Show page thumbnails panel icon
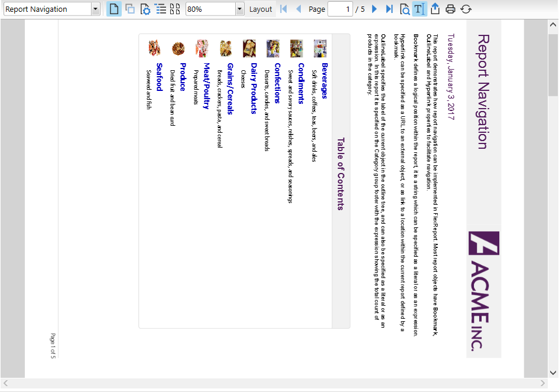Viewport: 559px width, 392px height. pyautogui.click(x=175, y=9)
